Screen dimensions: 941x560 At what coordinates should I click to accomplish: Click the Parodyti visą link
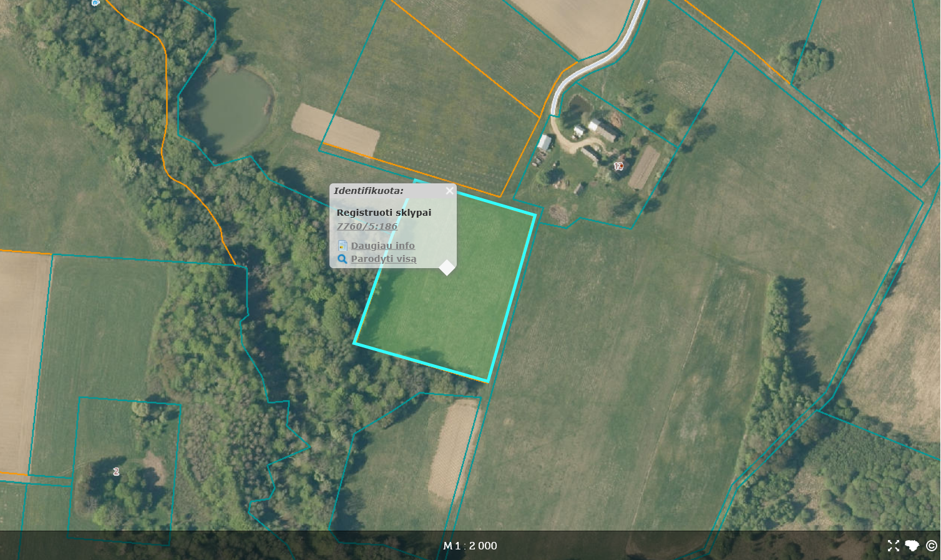(x=383, y=259)
